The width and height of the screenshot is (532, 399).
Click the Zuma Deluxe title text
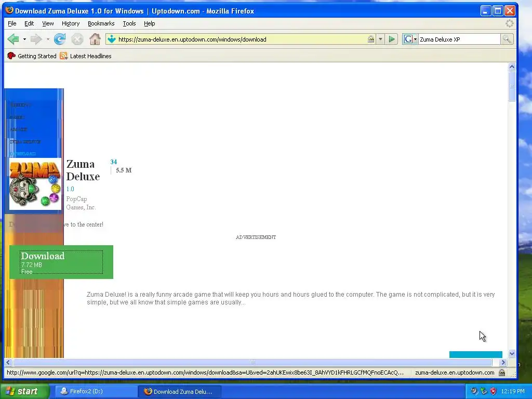(x=83, y=170)
